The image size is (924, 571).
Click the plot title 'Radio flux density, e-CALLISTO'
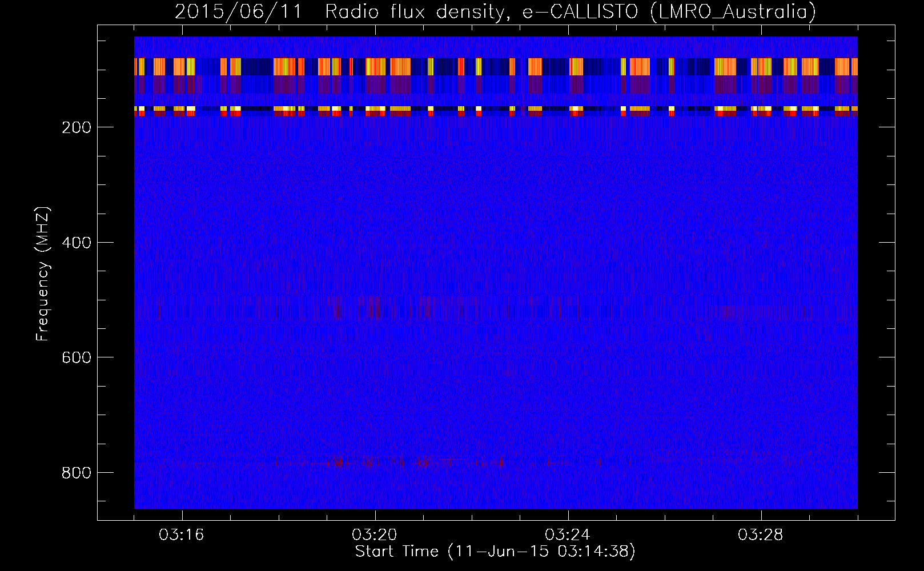481,12
